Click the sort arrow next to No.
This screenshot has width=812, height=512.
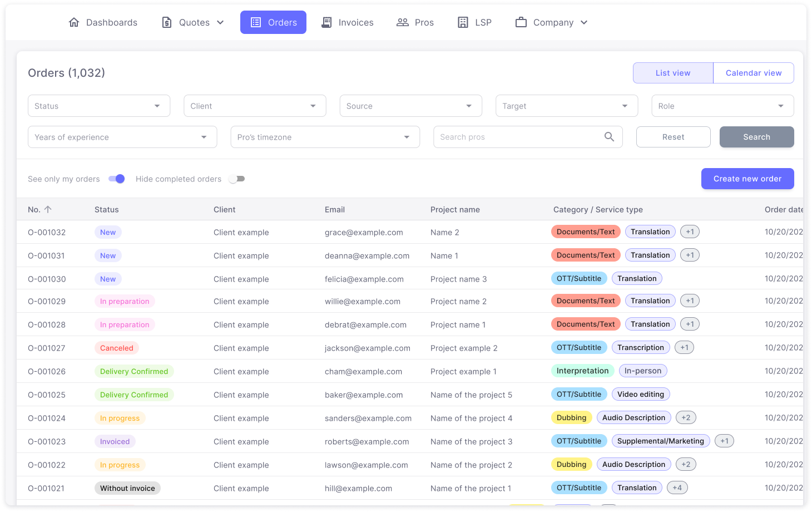tap(48, 209)
